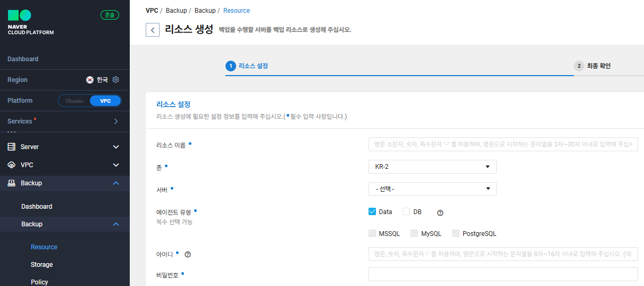Click first Backup breadcrumb link
The image size is (644, 286).
pyautogui.click(x=177, y=11)
